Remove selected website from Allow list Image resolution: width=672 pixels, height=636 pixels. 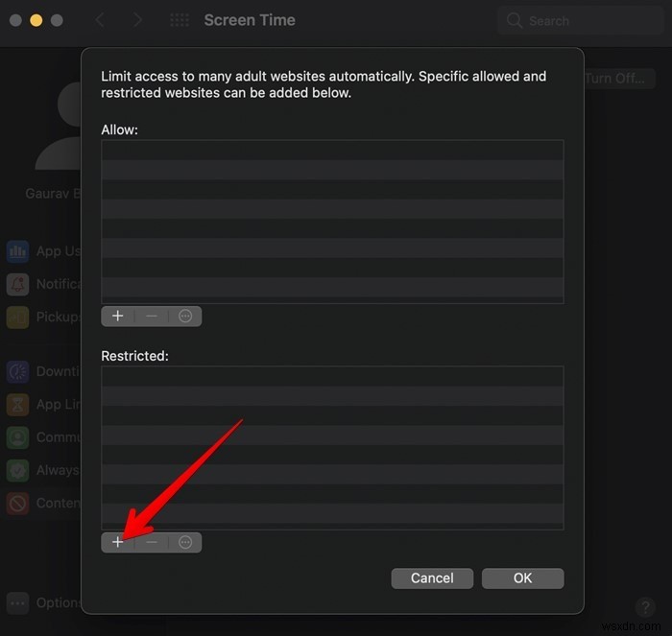point(152,316)
